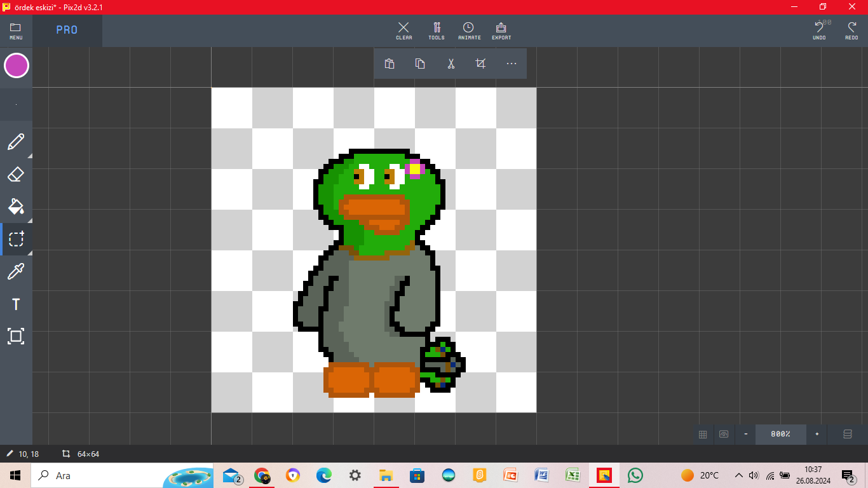The image size is (868, 488).
Task: Pick the Eyedropper color picker tool
Action: click(x=16, y=272)
